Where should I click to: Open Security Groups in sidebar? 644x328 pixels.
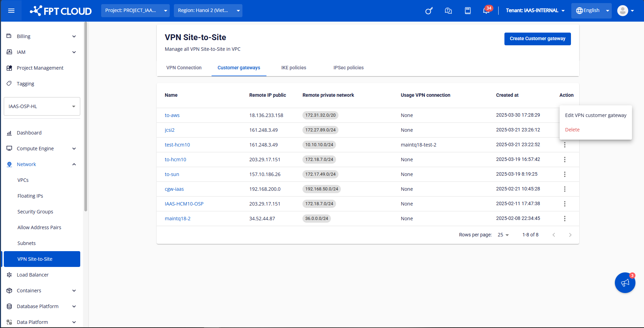[x=35, y=212]
